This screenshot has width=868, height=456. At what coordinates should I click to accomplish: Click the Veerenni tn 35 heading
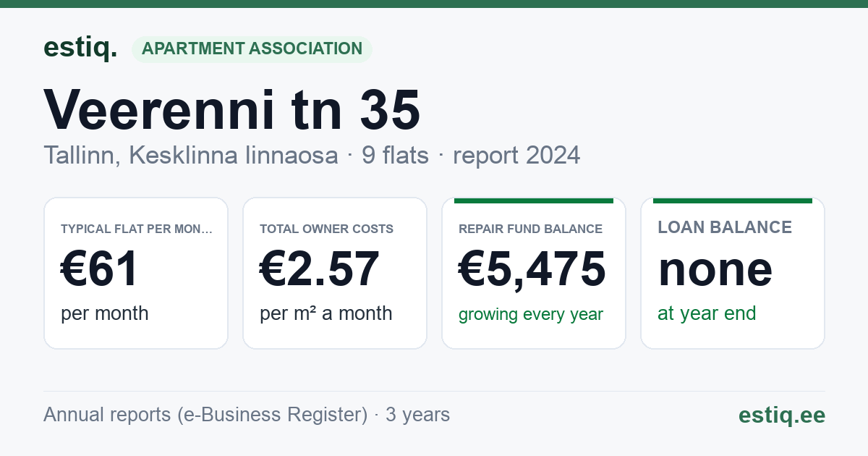pos(232,110)
